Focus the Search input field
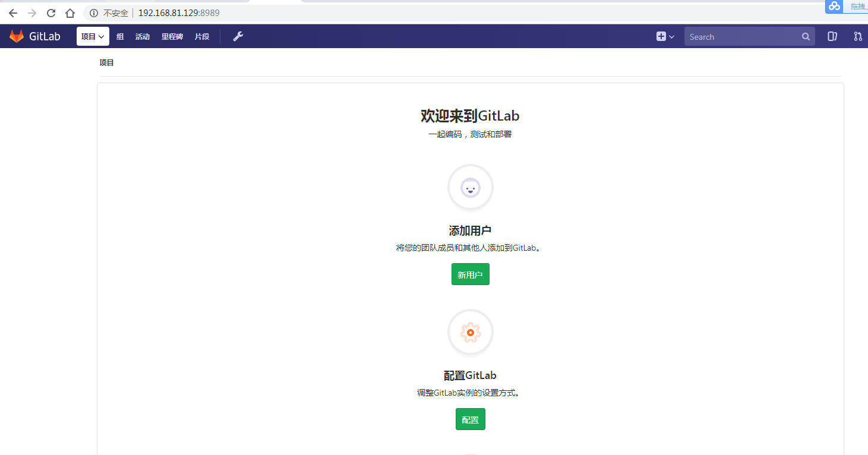868x455 pixels. pos(750,37)
